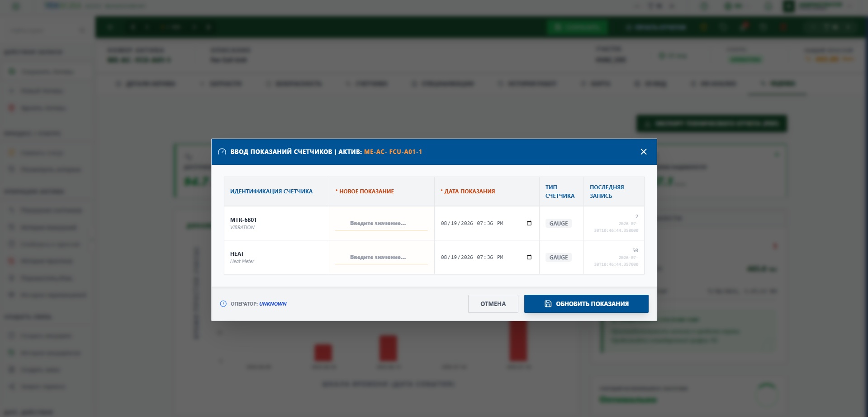Click the last record value 50 for HEAT

[x=635, y=250]
